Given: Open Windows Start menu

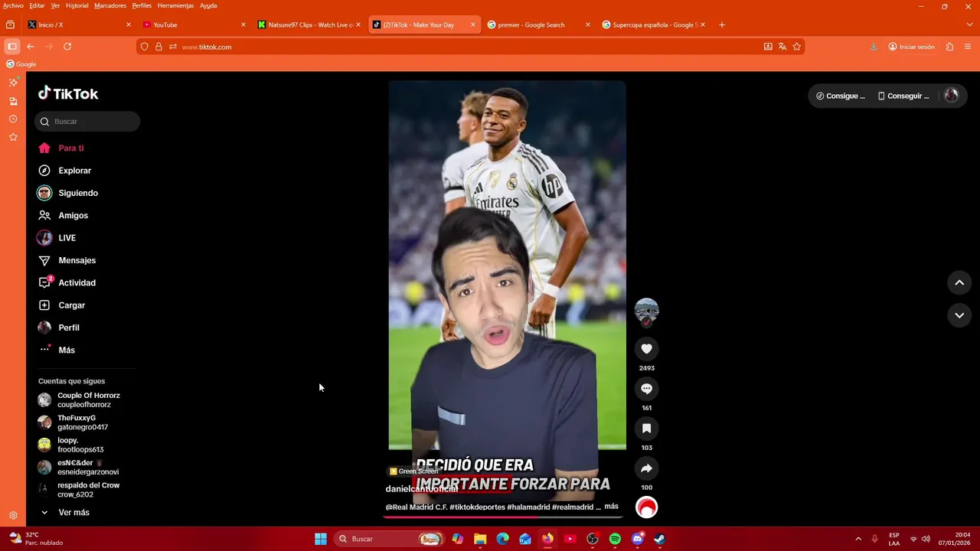Looking at the screenshot, I should 321,539.
